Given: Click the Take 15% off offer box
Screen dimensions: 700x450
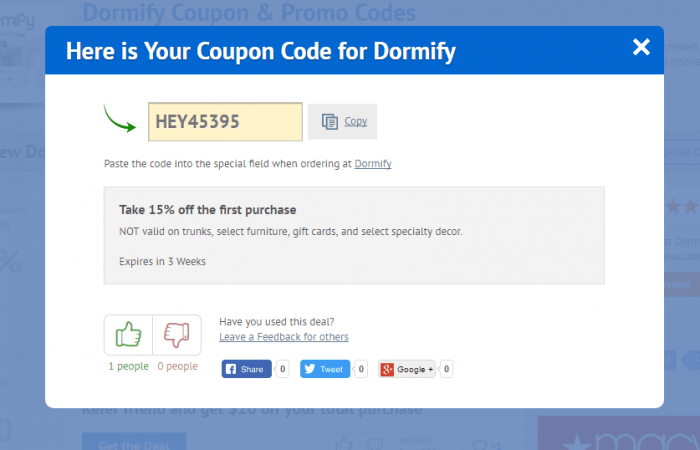Looking at the screenshot, I should pos(354,235).
